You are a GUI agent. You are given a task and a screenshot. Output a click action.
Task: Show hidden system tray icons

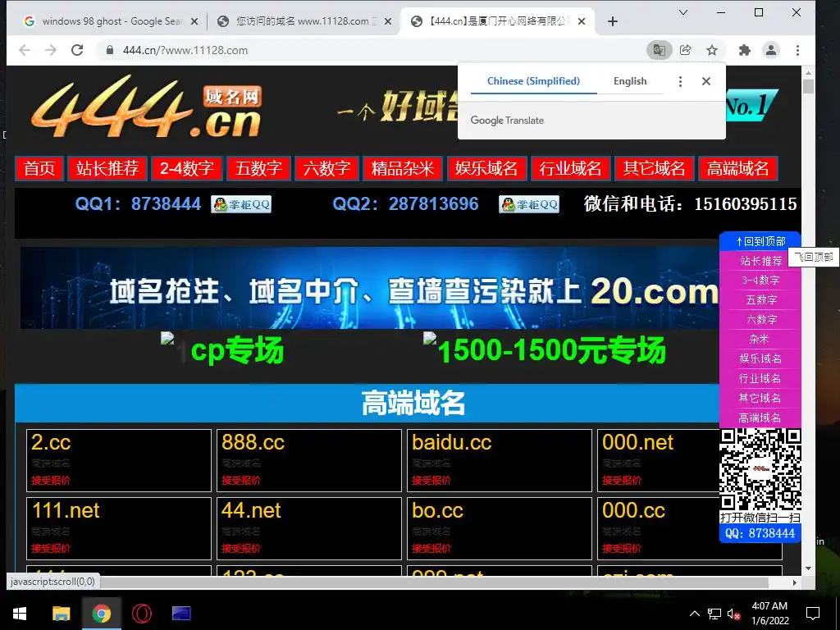point(694,614)
